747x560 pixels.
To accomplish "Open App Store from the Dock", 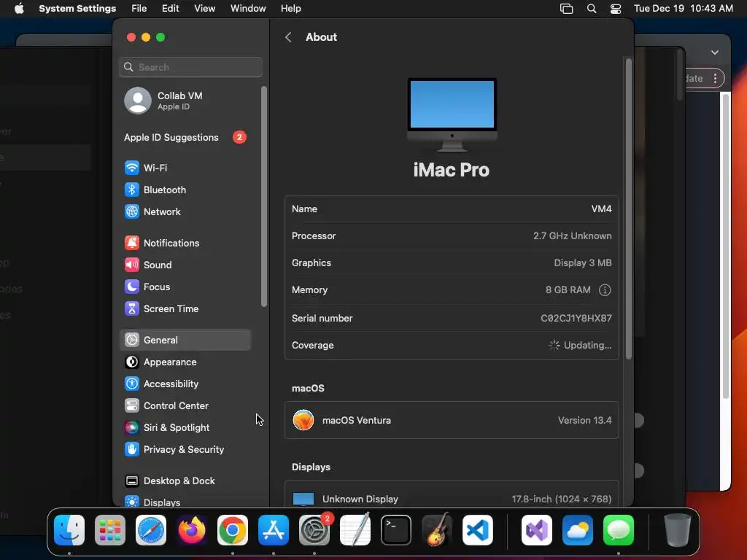I will coord(274,530).
